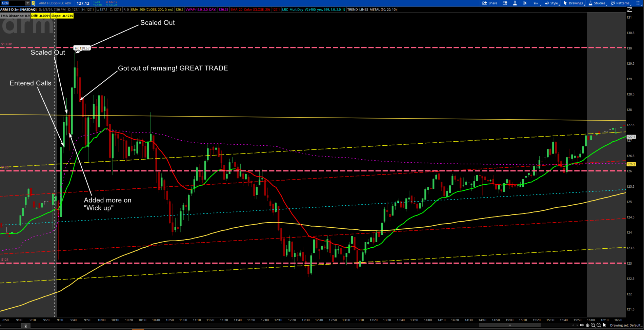This screenshot has height=330, width=644.
Task: Click the zoom out magnifier icon
Action: point(599,325)
